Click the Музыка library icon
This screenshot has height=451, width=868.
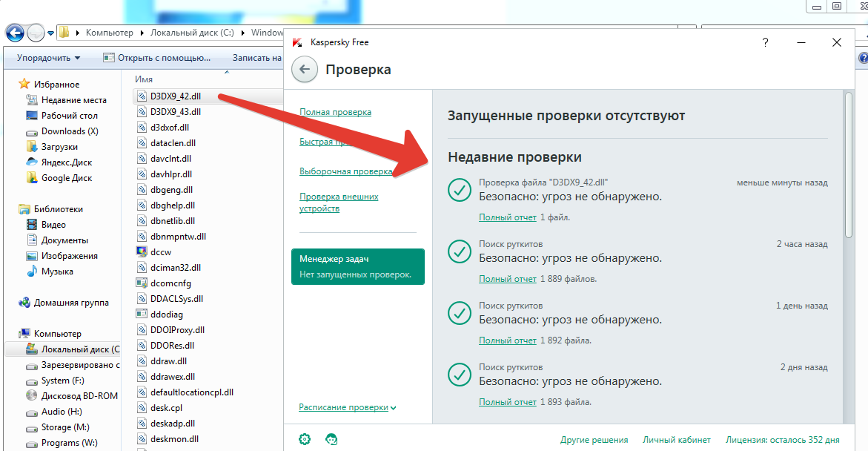tap(32, 271)
